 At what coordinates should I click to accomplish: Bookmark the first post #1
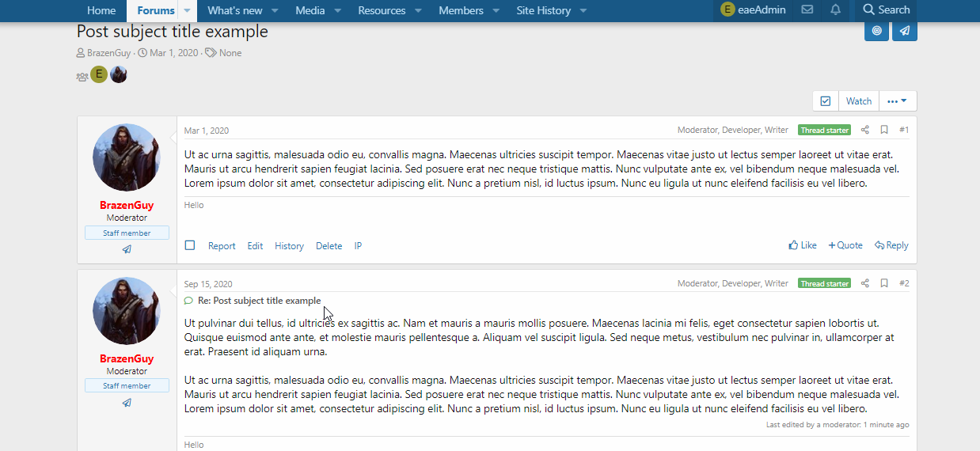[884, 130]
